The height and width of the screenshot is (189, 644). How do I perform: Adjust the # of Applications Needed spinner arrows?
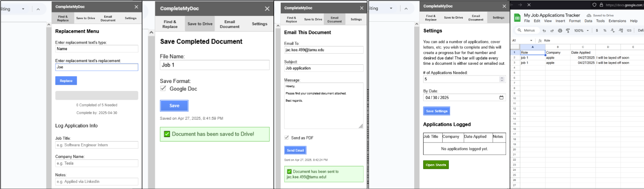502,79
